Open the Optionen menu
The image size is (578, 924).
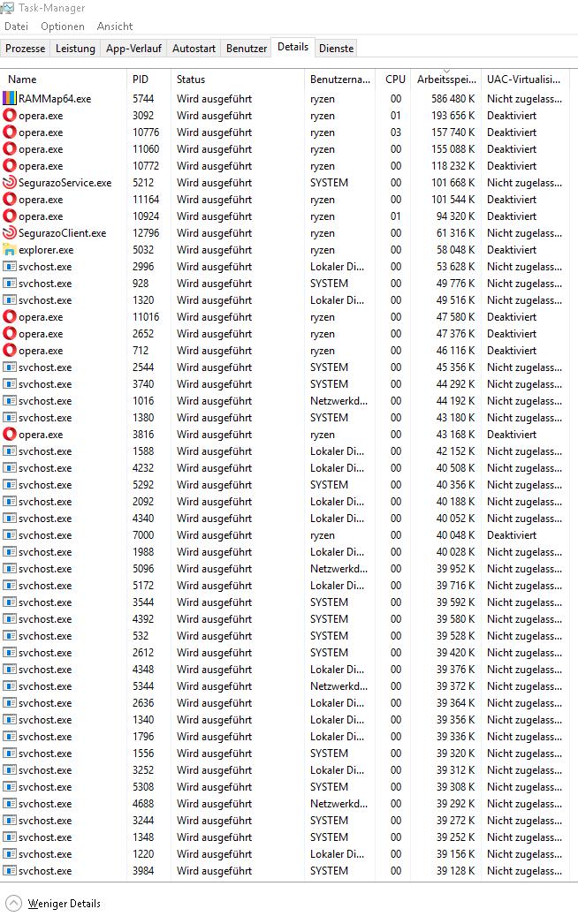coord(63,27)
